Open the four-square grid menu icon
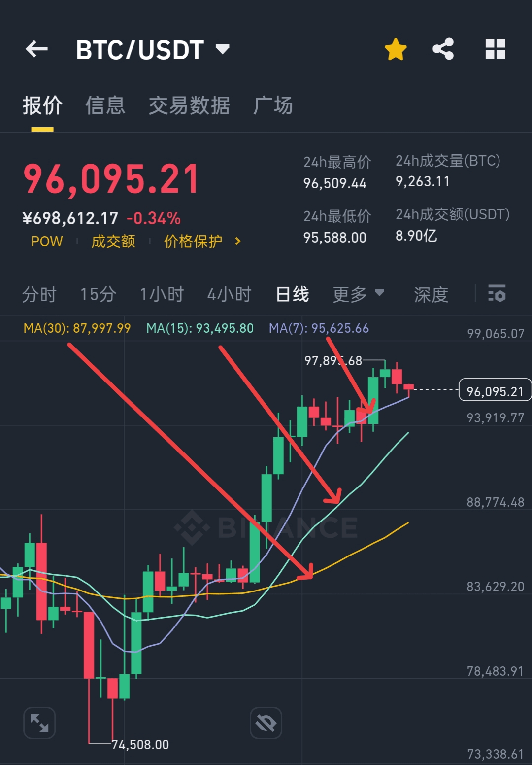The image size is (532, 765). (x=495, y=49)
